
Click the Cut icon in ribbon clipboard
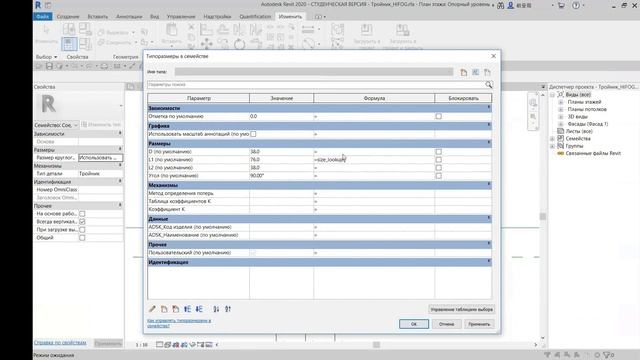point(191,27)
